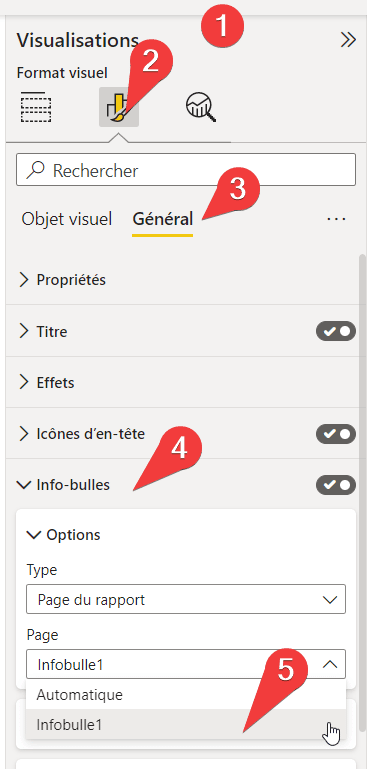Disable the Info-bulles toggle
This screenshot has width=367, height=769.
point(336,485)
